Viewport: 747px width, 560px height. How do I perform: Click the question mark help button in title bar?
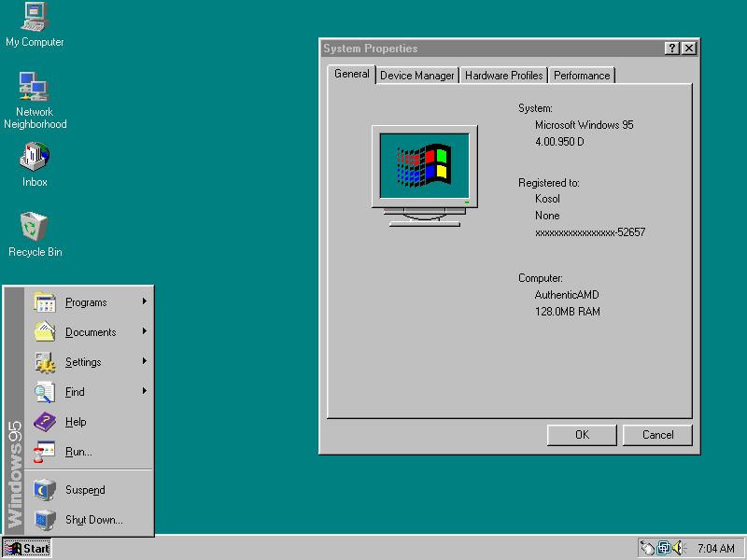click(x=671, y=49)
